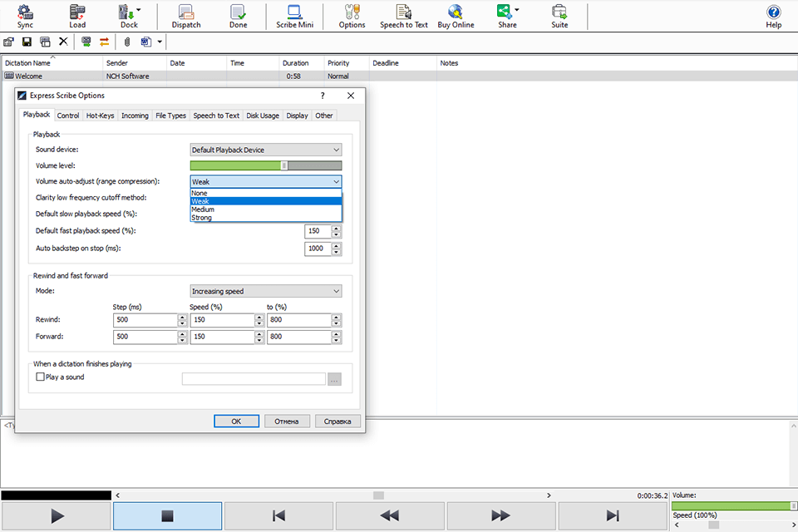Image resolution: width=798 pixels, height=532 pixels.
Task: Click the Справка button
Action: point(337,421)
